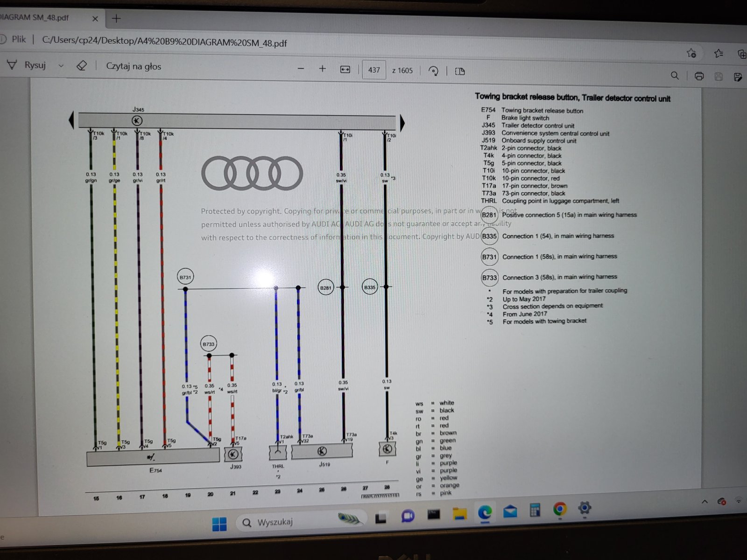
Task: Click the address bar file path
Action: coord(164,42)
